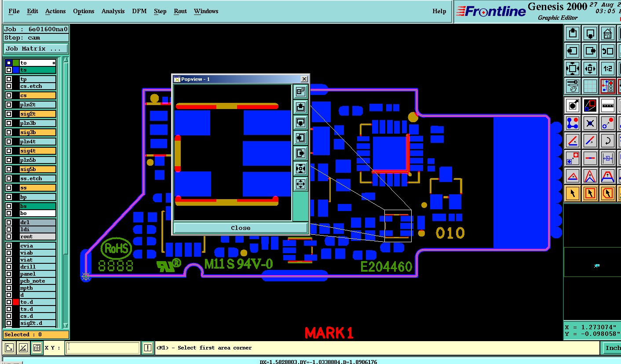
Task: Click the 1:2 zoom scale icon
Action: [607, 69]
